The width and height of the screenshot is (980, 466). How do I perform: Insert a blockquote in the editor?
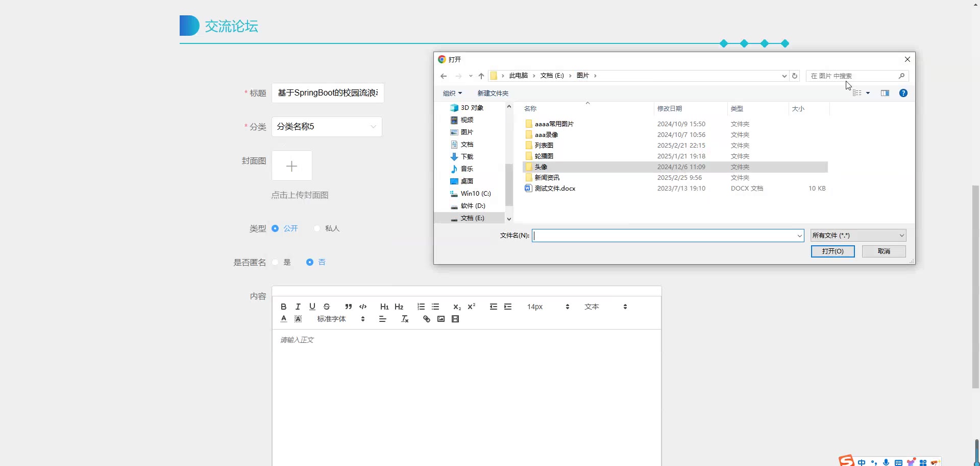(348, 307)
